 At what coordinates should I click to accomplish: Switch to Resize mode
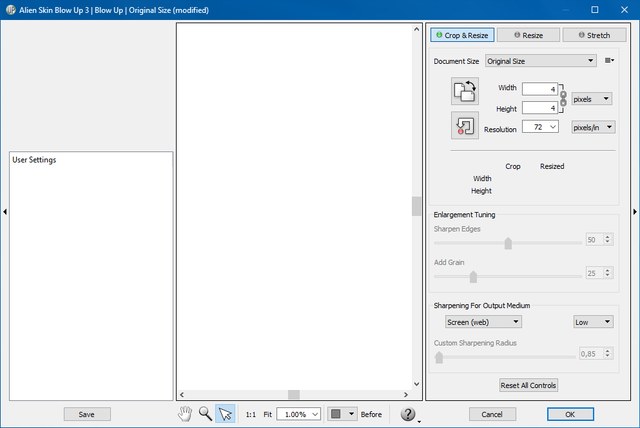(528, 35)
